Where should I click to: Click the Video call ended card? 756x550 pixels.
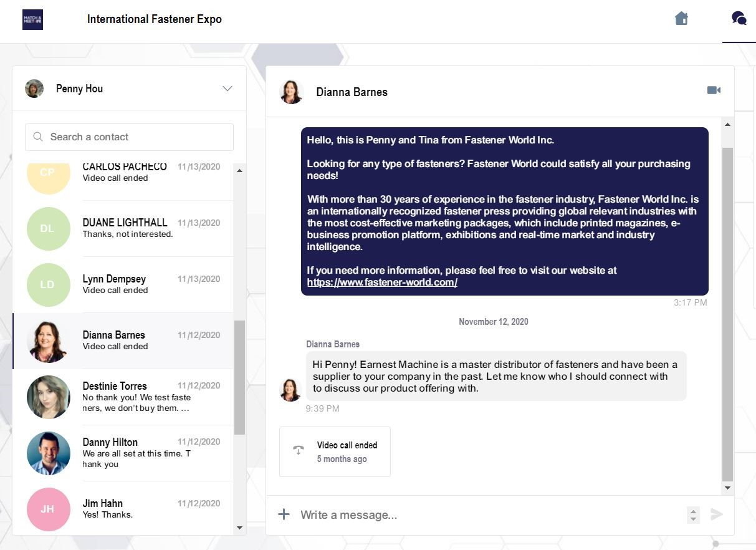(x=335, y=451)
